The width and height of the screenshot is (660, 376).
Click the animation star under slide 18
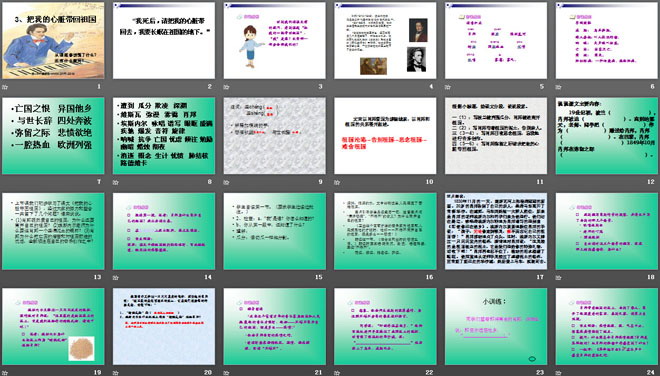(559, 277)
